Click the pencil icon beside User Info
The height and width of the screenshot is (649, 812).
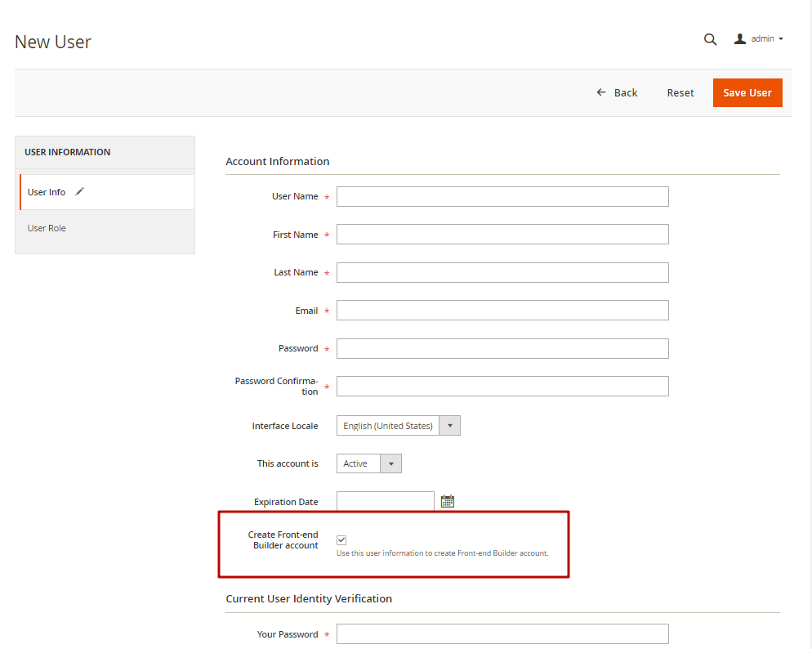tap(79, 192)
